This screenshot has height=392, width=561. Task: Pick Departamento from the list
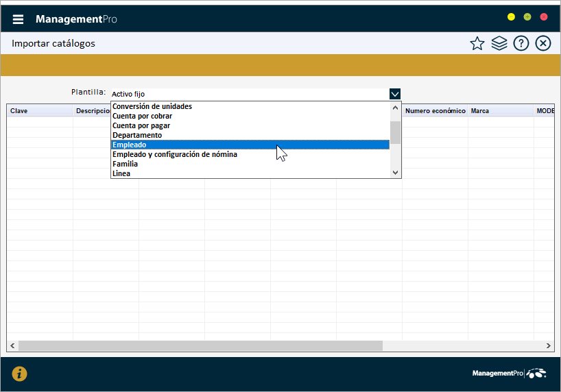250,135
